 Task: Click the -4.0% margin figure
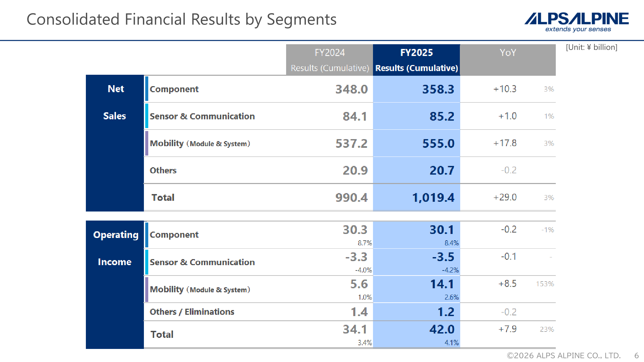tap(364, 270)
